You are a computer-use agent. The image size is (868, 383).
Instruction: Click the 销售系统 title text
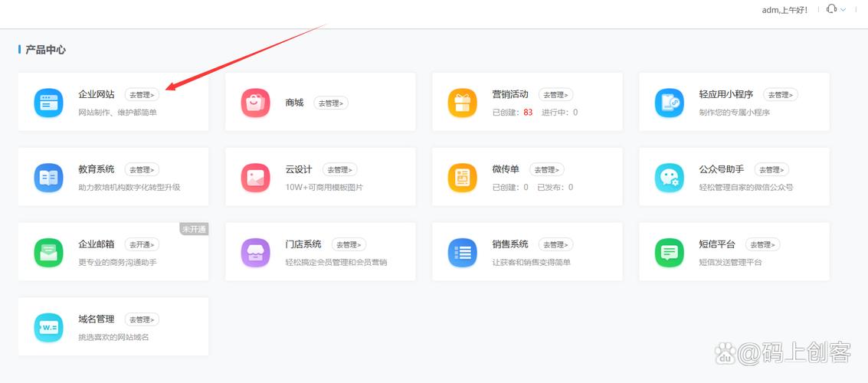point(510,244)
